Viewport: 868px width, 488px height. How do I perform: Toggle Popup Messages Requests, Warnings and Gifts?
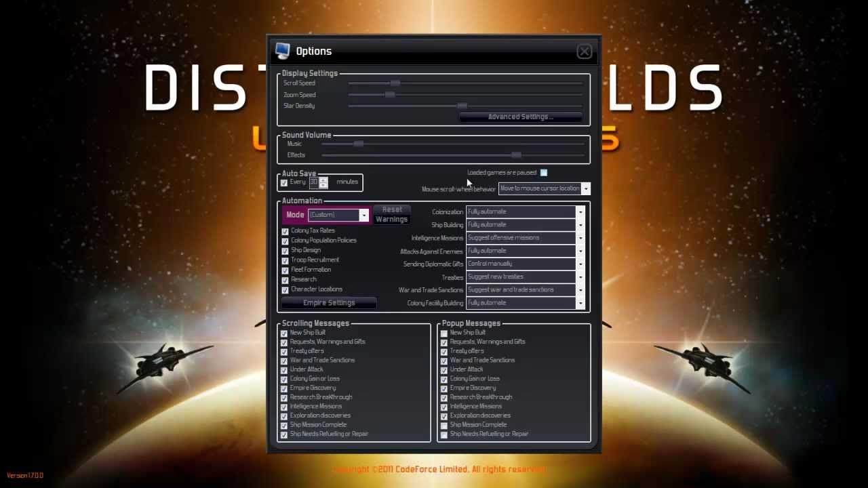pyautogui.click(x=444, y=342)
